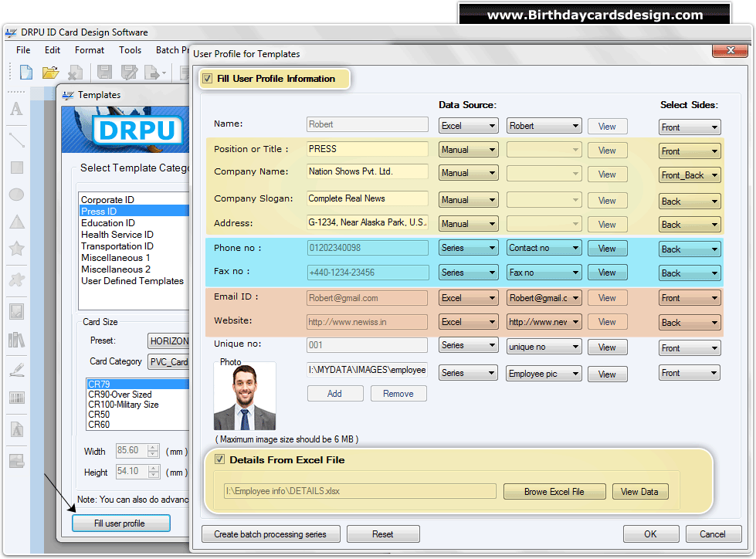Toggle Fill User Profile Information checkbox
756x559 pixels.
tap(207, 79)
